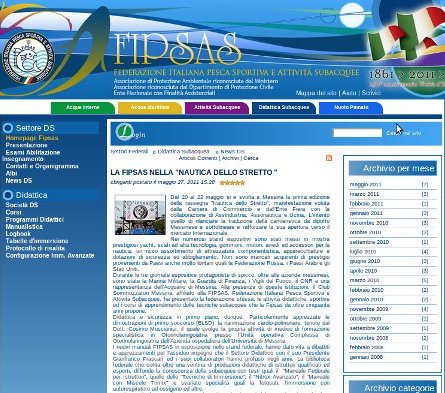Click the Didattica circle icon in sidebar
445x393 pixels.
(8, 195)
